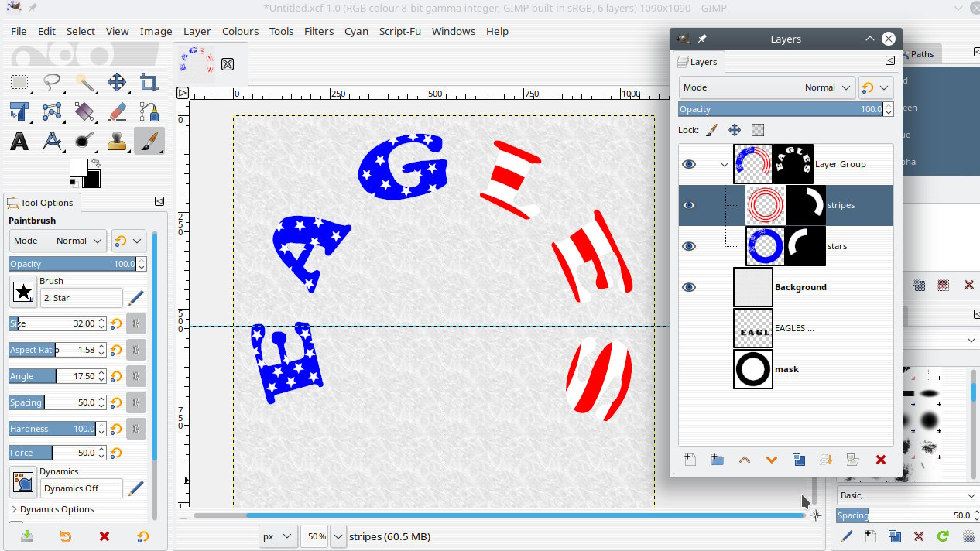Screen dimensions: 980x551
Task: Open the px unit dropdown in status bar
Action: click(278, 536)
